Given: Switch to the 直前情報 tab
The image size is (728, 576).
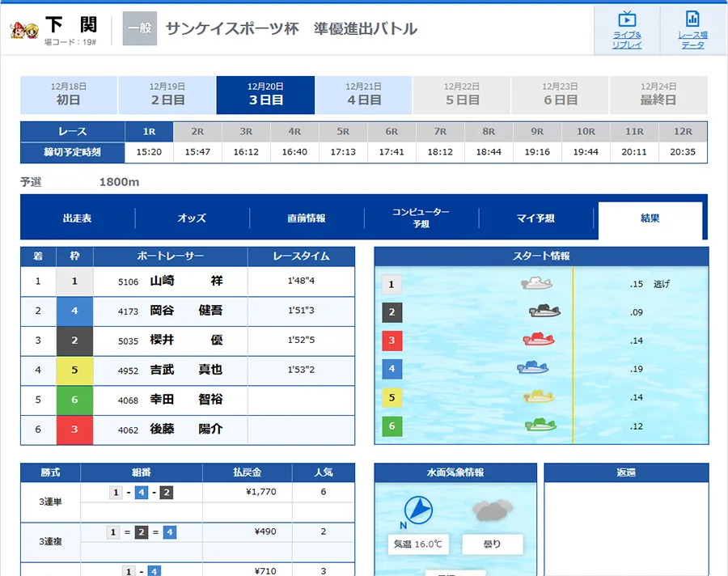Looking at the screenshot, I should pos(307,218).
